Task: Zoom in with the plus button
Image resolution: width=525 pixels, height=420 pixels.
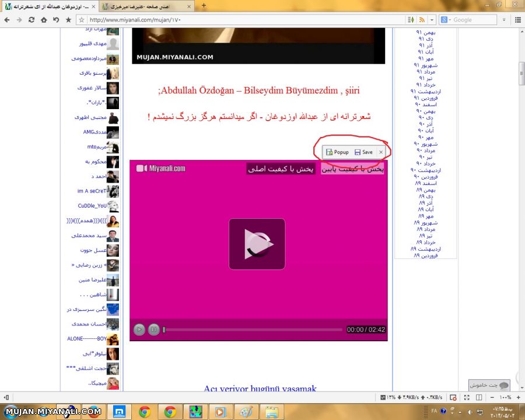Action: click(519, 397)
